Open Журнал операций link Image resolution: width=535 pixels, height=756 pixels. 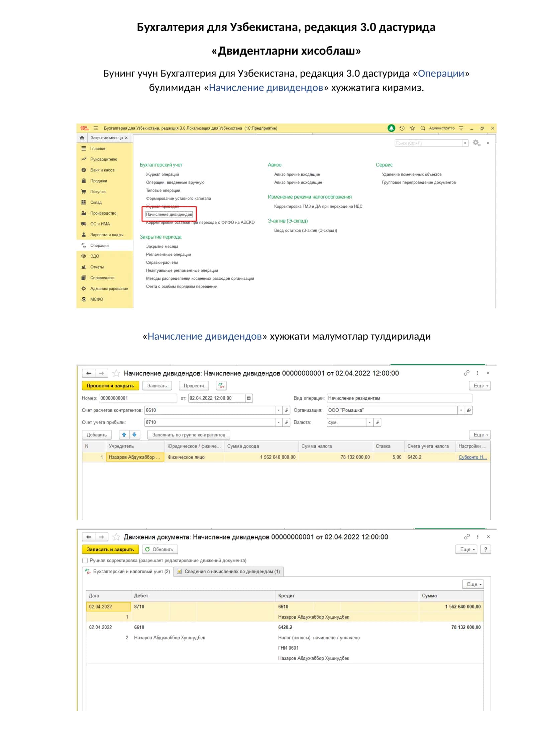(163, 174)
